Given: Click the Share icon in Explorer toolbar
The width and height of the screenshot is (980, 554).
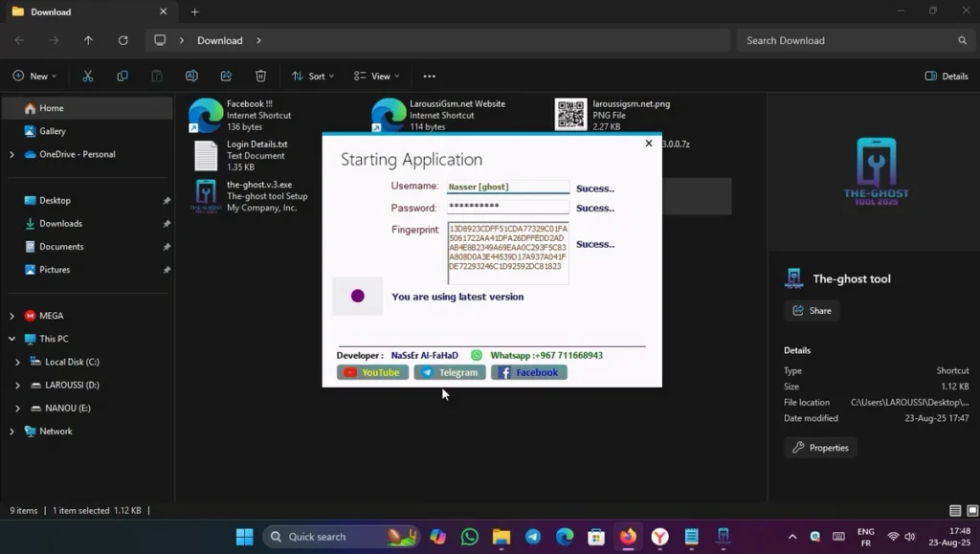Looking at the screenshot, I should tap(226, 76).
